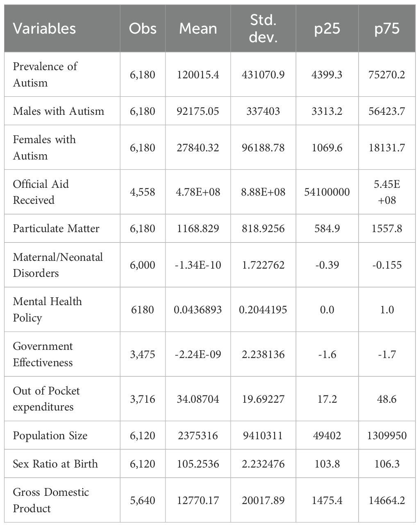Image resolution: width=420 pixels, height=527 pixels.
Task: Select the Mental Health Policy row label
Action: coord(47,310)
